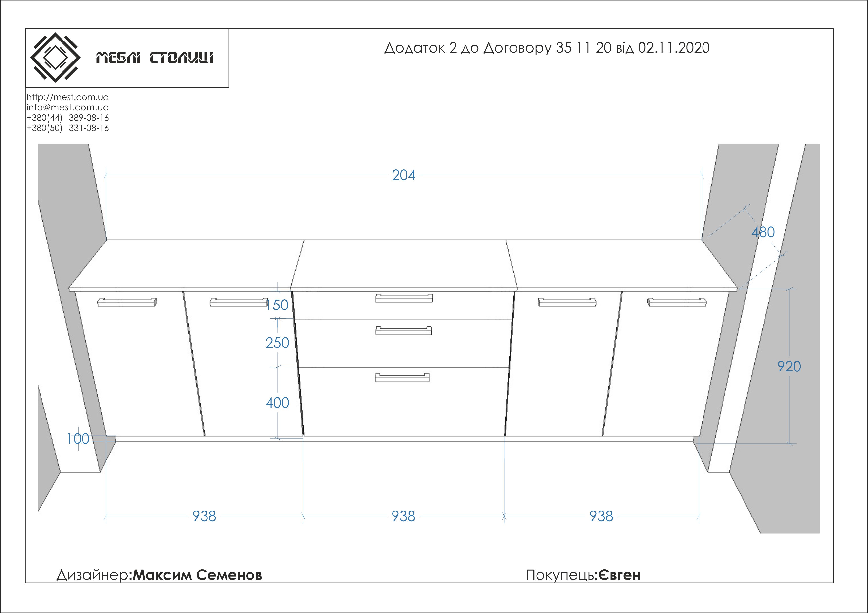
Task: Click the buyer name Євген
Action: 619,575
